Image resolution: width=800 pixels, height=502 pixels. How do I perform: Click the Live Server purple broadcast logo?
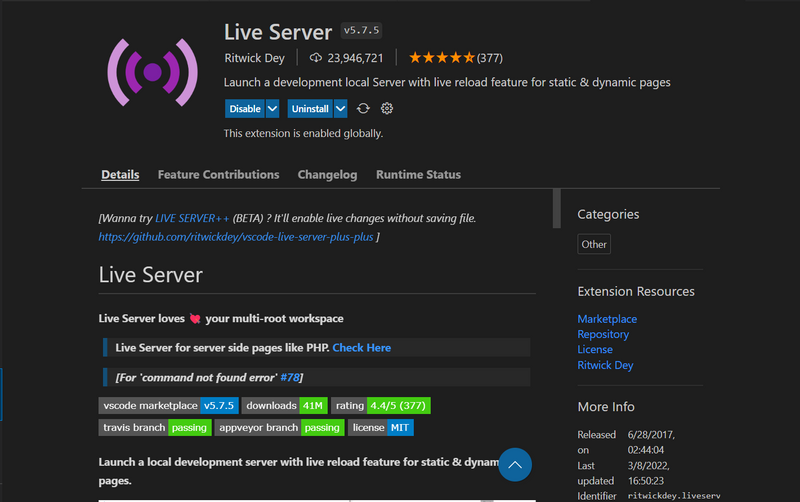coord(153,72)
